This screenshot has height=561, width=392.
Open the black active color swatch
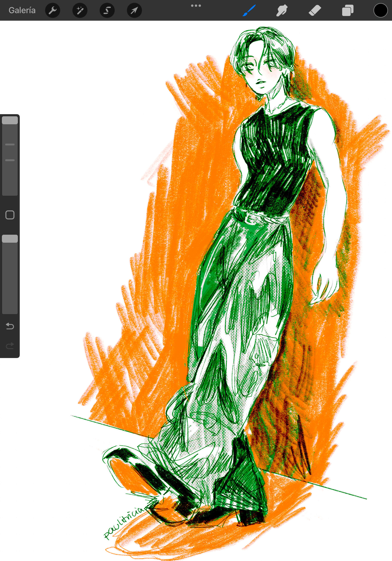coord(380,11)
